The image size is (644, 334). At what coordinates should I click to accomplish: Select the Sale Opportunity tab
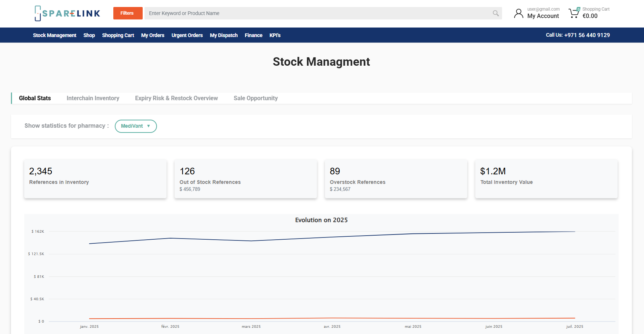(256, 98)
